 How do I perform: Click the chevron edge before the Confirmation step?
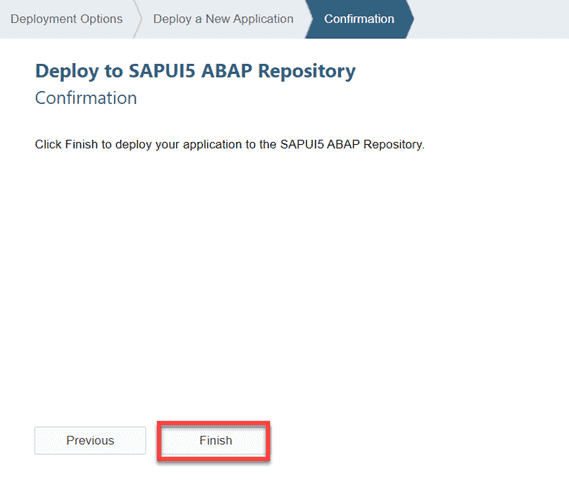[x=309, y=19]
